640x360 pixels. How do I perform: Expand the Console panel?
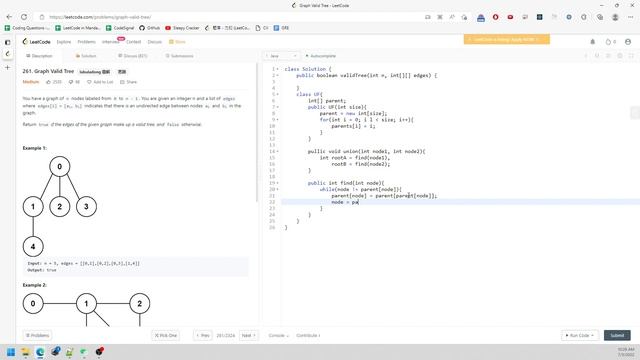pyautogui.click(x=279, y=336)
